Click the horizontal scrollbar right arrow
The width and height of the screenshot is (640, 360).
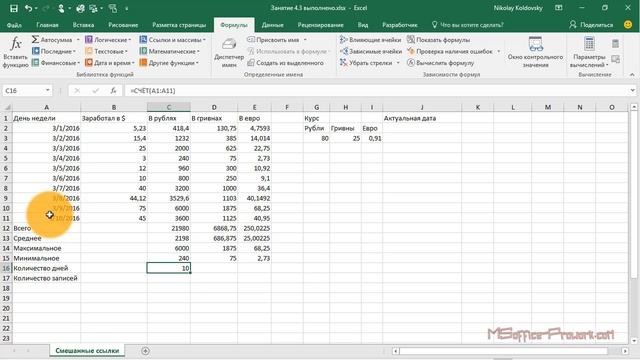click(x=625, y=351)
